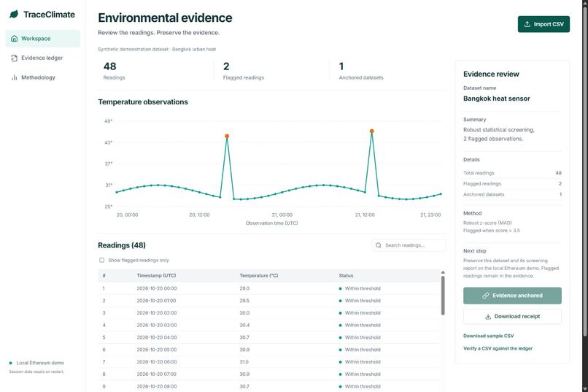Select the row with timestamp 2026-10-20 04:00
588x392 pixels.
(269, 337)
